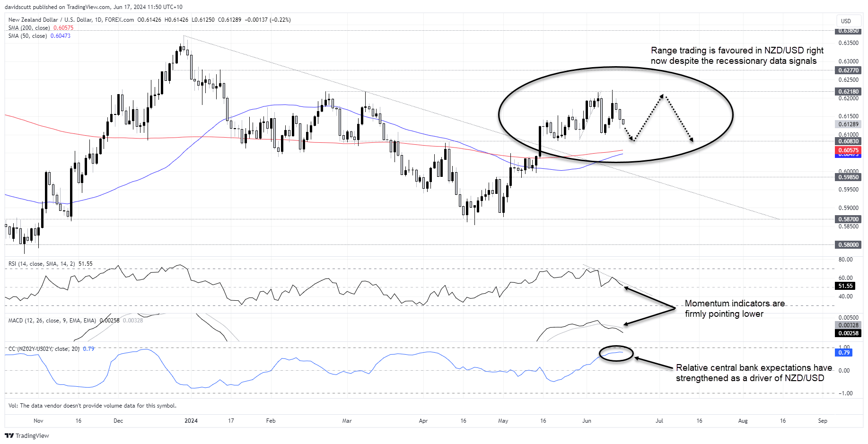The height and width of the screenshot is (444, 868).
Task: Click the 0.59000 price scale label
Action: point(848,208)
